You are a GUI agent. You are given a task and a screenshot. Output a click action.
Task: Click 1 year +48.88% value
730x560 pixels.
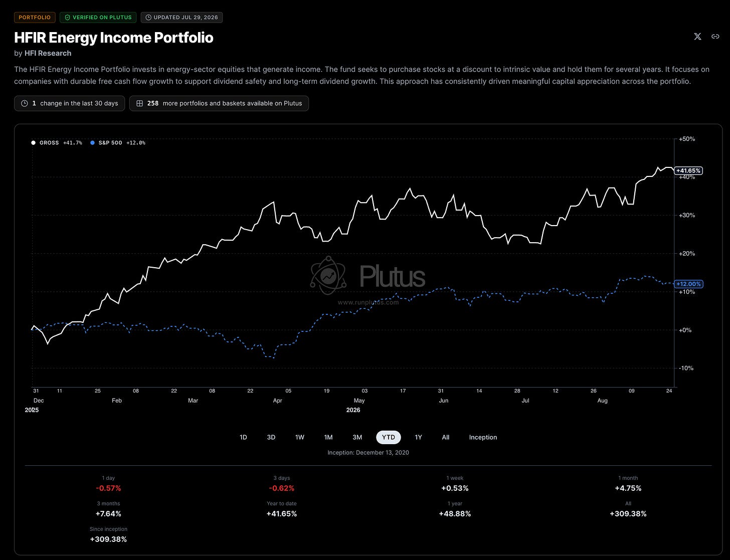tap(455, 514)
